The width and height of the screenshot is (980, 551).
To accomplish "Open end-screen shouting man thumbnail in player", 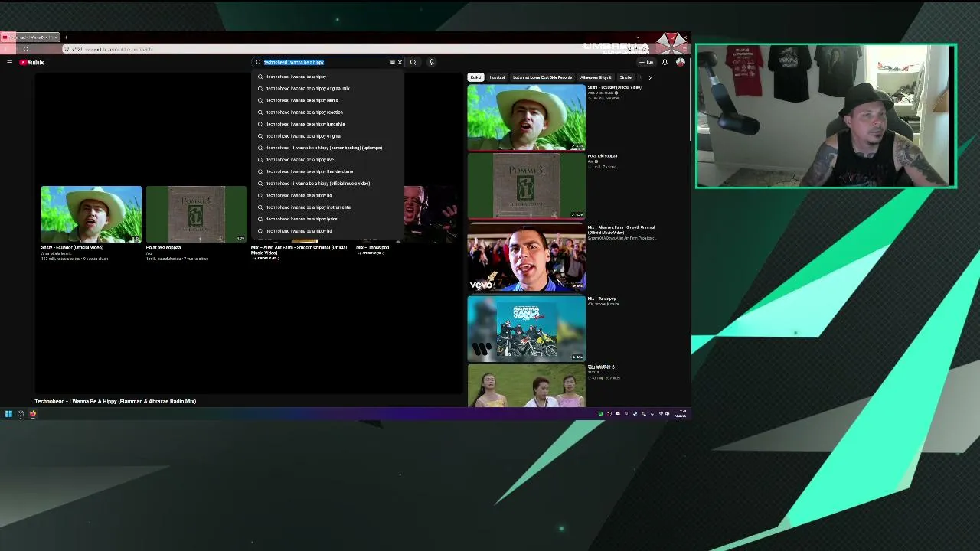I will (432, 214).
